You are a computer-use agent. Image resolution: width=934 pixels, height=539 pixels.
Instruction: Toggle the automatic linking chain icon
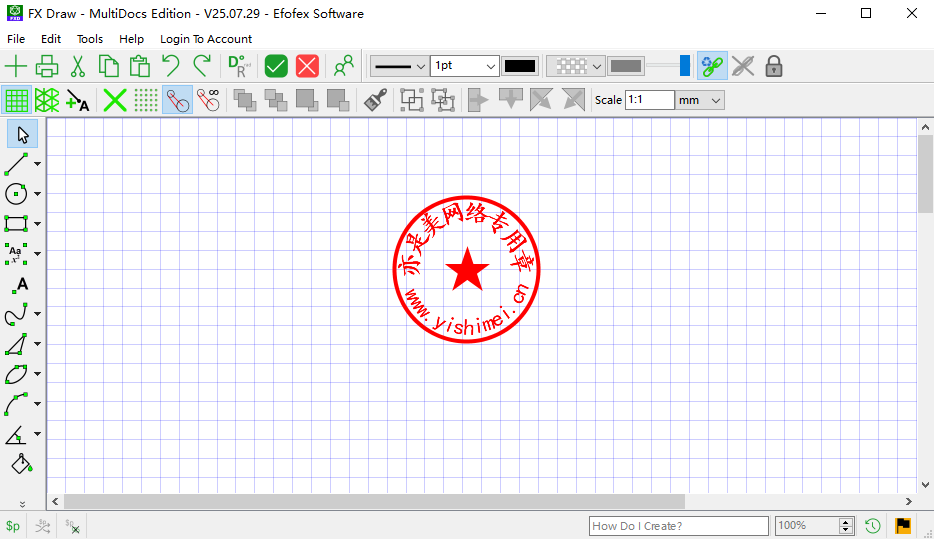click(x=712, y=66)
